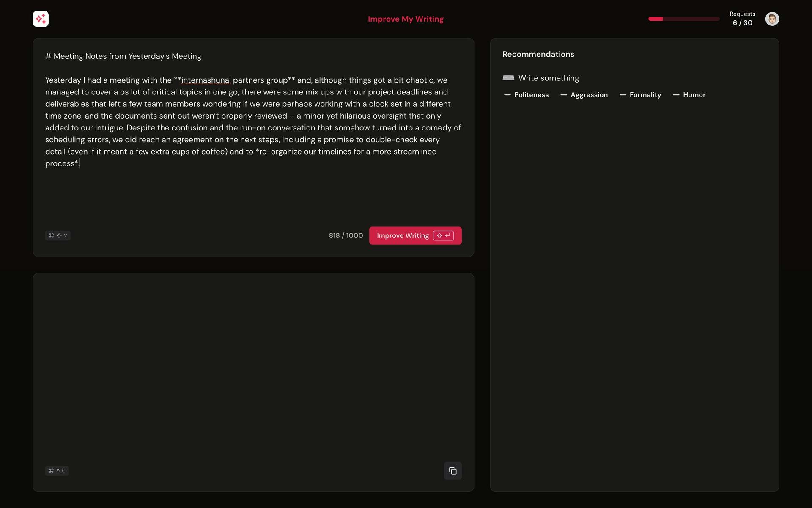Click the copy shortcut badge in output panel
812x508 pixels.
click(57, 471)
